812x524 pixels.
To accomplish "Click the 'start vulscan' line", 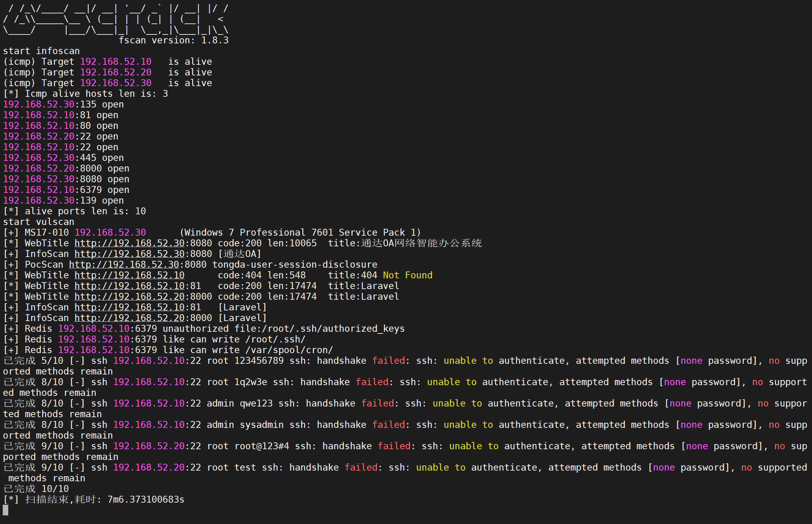I will [x=39, y=222].
